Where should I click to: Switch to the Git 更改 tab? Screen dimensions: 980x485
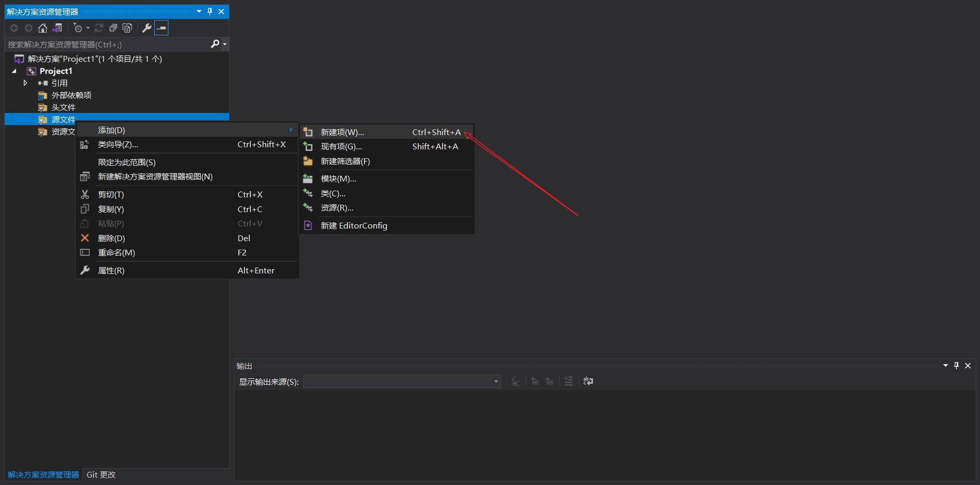pos(101,474)
